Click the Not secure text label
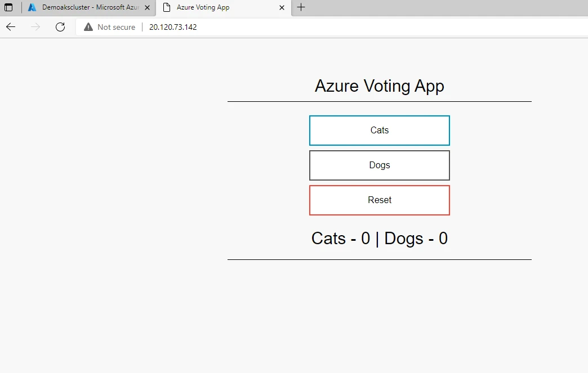The height and width of the screenshot is (373, 588). pos(115,26)
